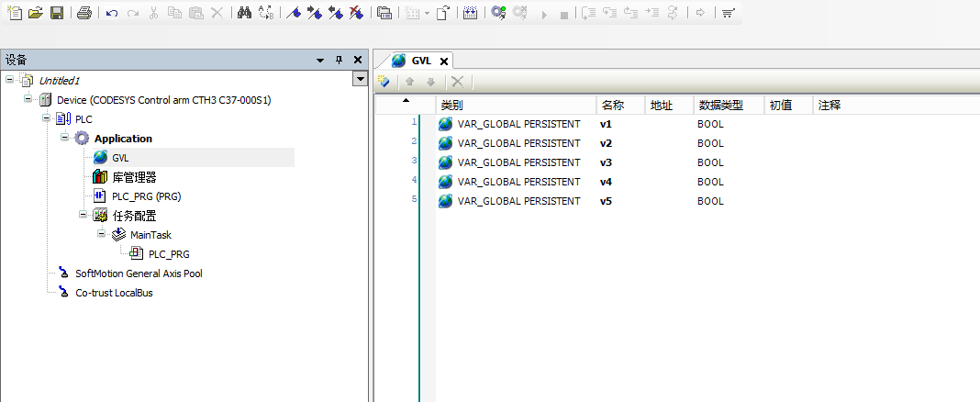The height and width of the screenshot is (402, 980).
Task: Click the Paste clipboard icon
Action: click(195, 13)
